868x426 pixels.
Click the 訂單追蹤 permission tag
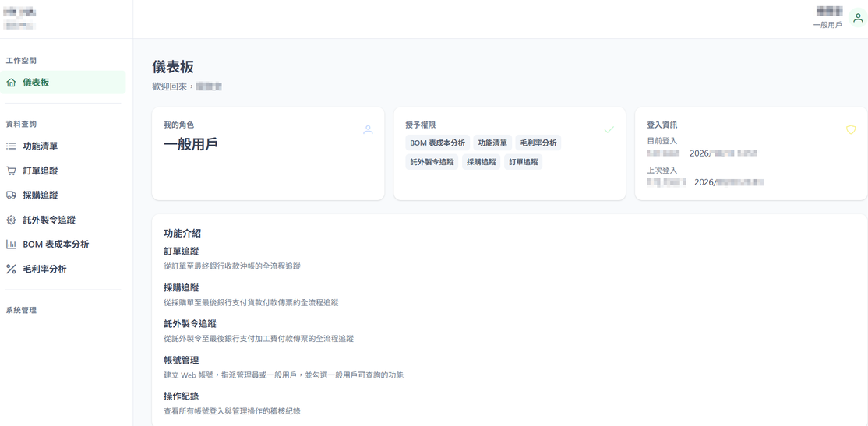point(523,162)
